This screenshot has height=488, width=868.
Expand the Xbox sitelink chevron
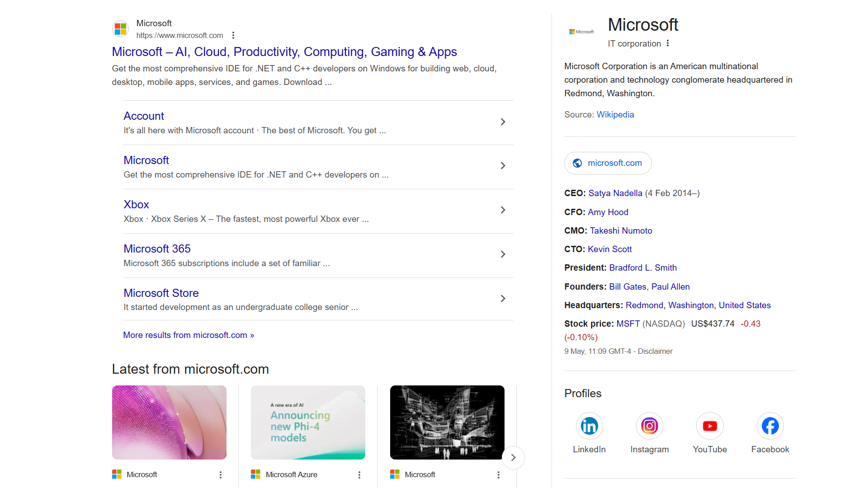tap(503, 210)
